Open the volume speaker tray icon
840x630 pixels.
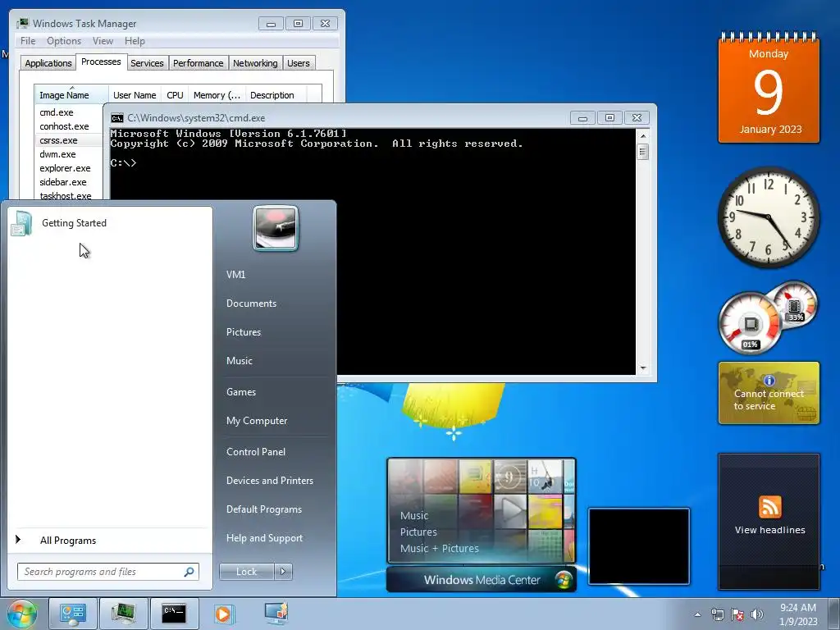tap(756, 614)
